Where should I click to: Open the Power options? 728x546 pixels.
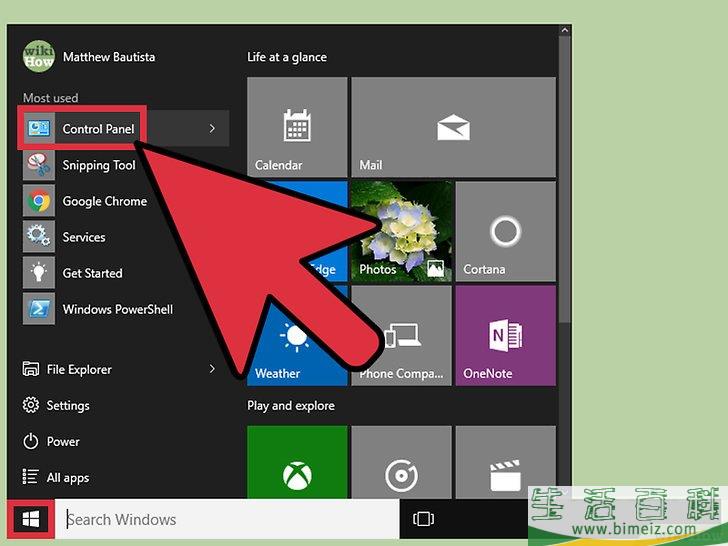[52, 441]
